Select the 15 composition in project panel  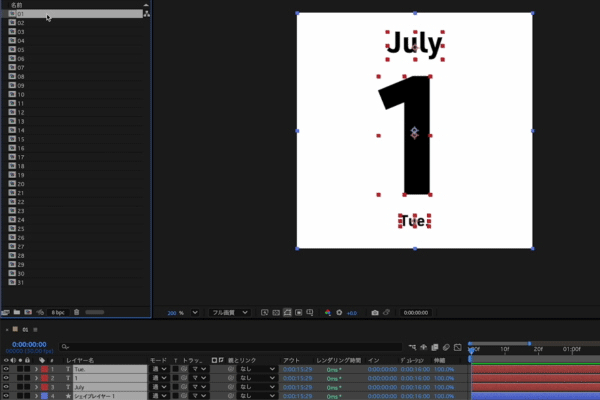pyautogui.click(x=75, y=139)
